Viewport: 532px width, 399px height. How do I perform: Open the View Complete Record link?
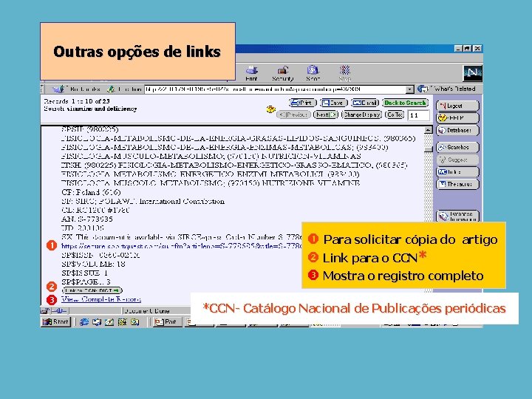101,299
